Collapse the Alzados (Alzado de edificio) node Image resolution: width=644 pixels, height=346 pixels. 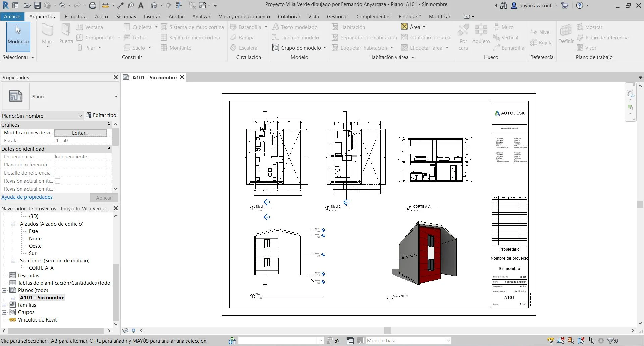(13, 224)
